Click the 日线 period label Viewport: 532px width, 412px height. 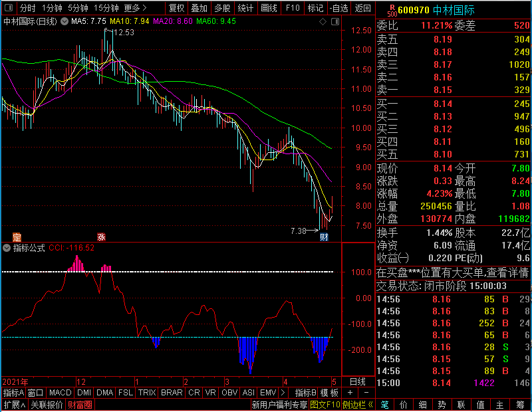coord(358,382)
